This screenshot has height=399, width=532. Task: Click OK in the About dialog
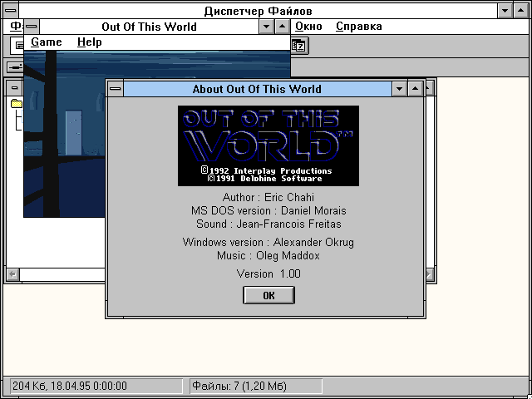[x=268, y=295]
